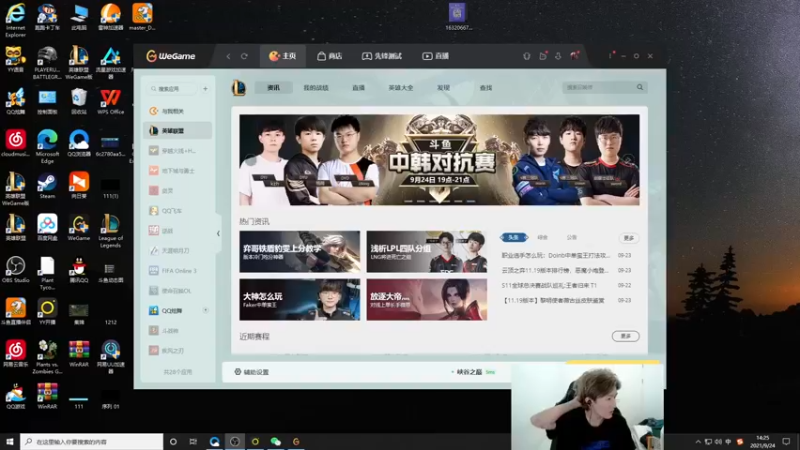Open the taskbar clock showing 14:25
800x450 pixels.
point(763,441)
